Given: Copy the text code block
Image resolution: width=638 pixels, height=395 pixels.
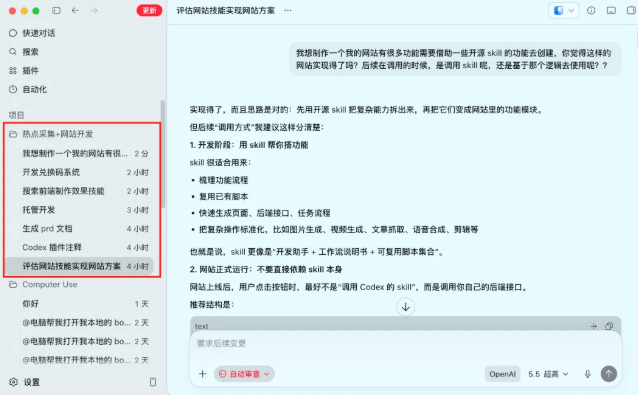Looking at the screenshot, I should pos(609,326).
